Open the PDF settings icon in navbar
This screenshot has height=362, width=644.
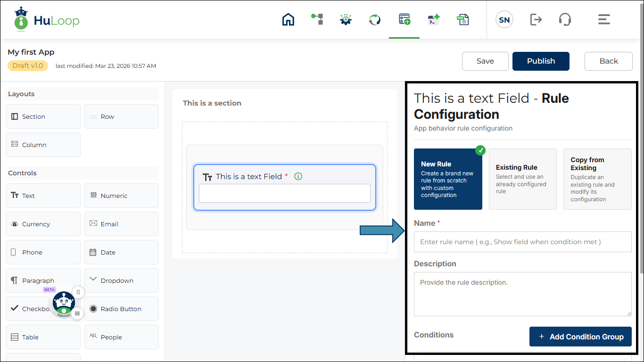tap(462, 19)
